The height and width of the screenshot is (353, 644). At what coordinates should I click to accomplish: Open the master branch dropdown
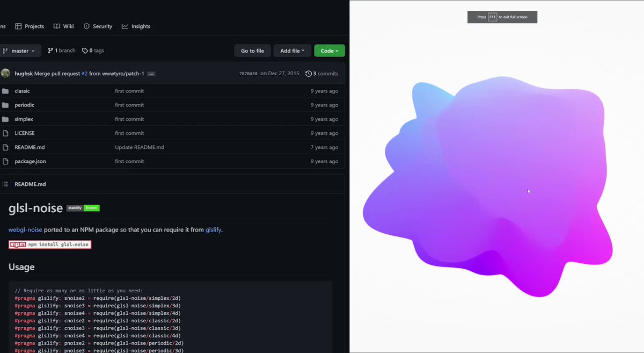[20, 51]
